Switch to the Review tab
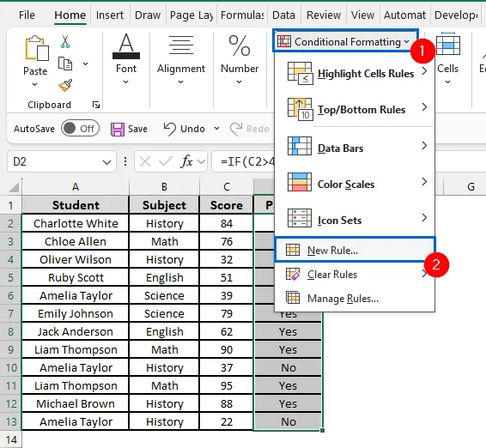 tap(323, 15)
